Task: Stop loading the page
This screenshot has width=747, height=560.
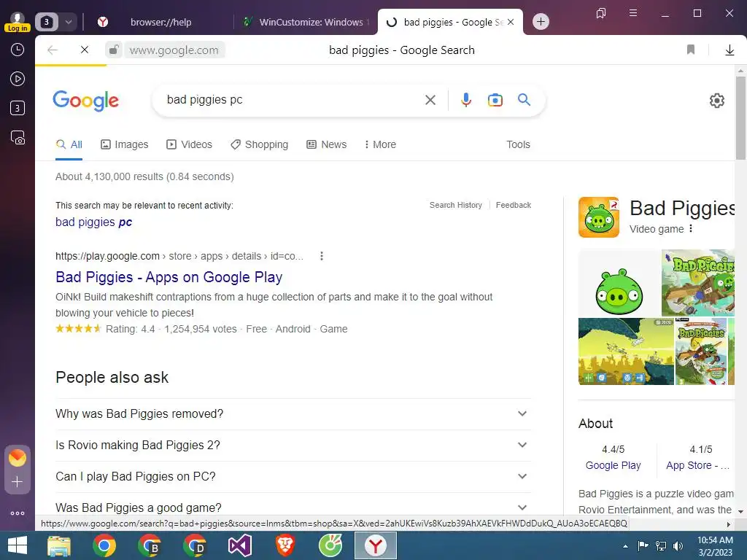Action: click(x=85, y=50)
